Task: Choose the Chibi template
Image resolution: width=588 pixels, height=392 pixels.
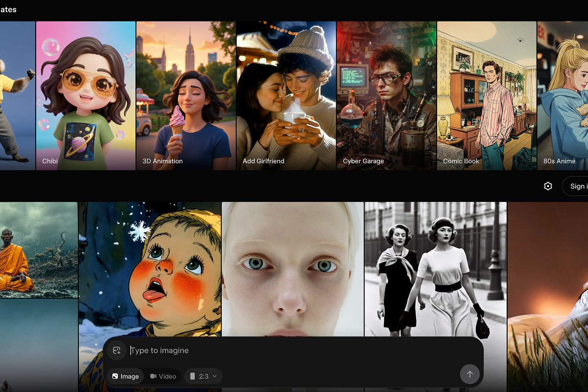Action: (86, 96)
